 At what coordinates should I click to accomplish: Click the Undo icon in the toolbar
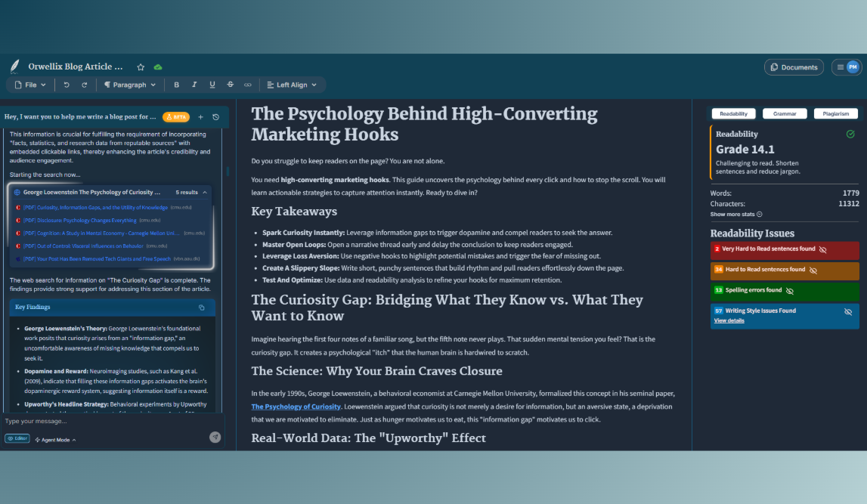67,85
